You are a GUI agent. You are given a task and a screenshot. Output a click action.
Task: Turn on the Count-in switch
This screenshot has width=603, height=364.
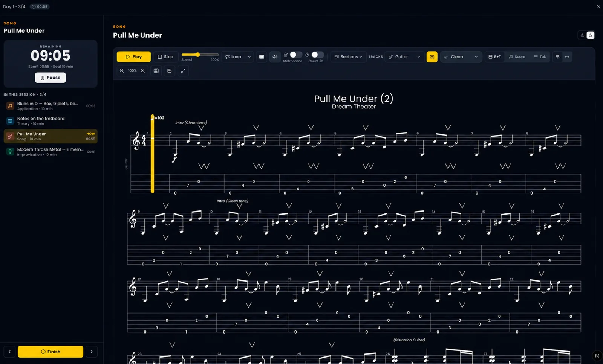[317, 55]
